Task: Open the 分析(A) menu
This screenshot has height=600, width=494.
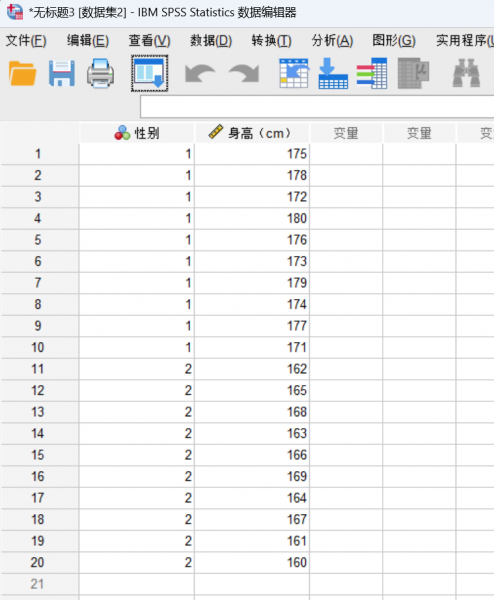Action: [x=332, y=41]
